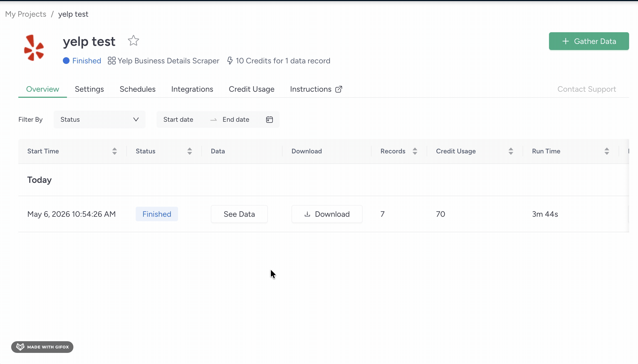This screenshot has height=364, width=638.
Task: Click the yelp test project title
Action: point(89,42)
